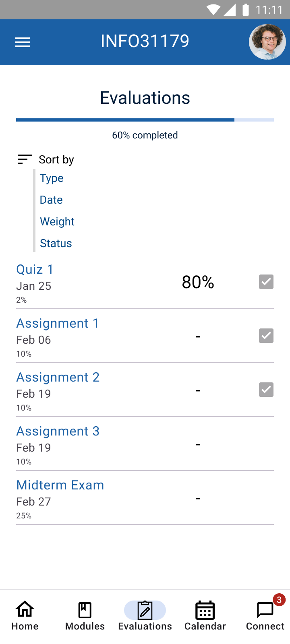Uncheck the Assignment 1 checkbox
Image resolution: width=290 pixels, height=644 pixels.
(x=266, y=336)
